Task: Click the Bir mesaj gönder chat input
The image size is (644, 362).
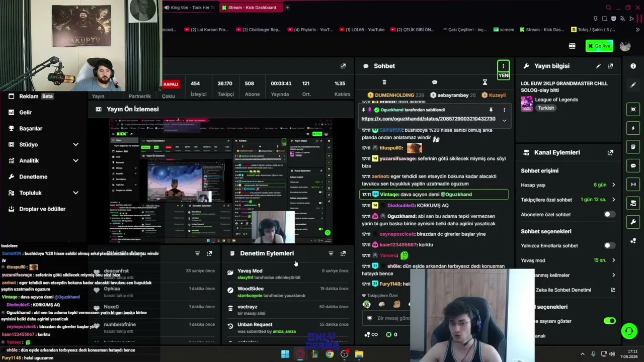Action: click(x=386, y=318)
